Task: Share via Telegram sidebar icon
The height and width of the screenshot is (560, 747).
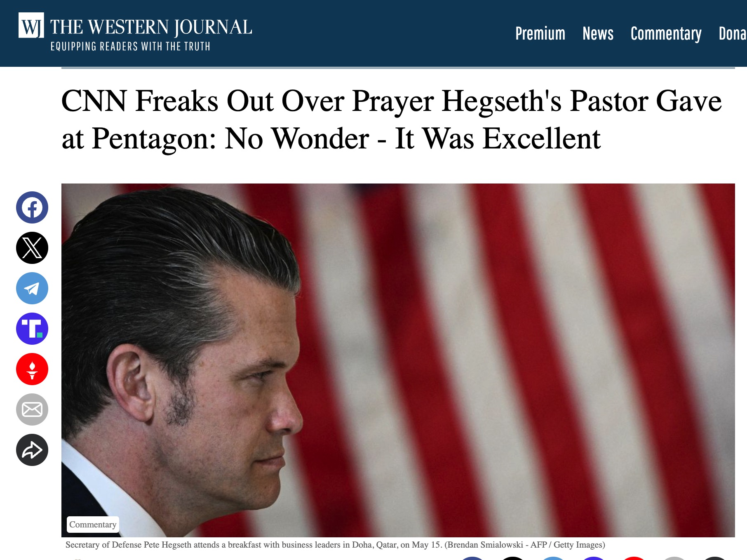Action: pos(32,288)
